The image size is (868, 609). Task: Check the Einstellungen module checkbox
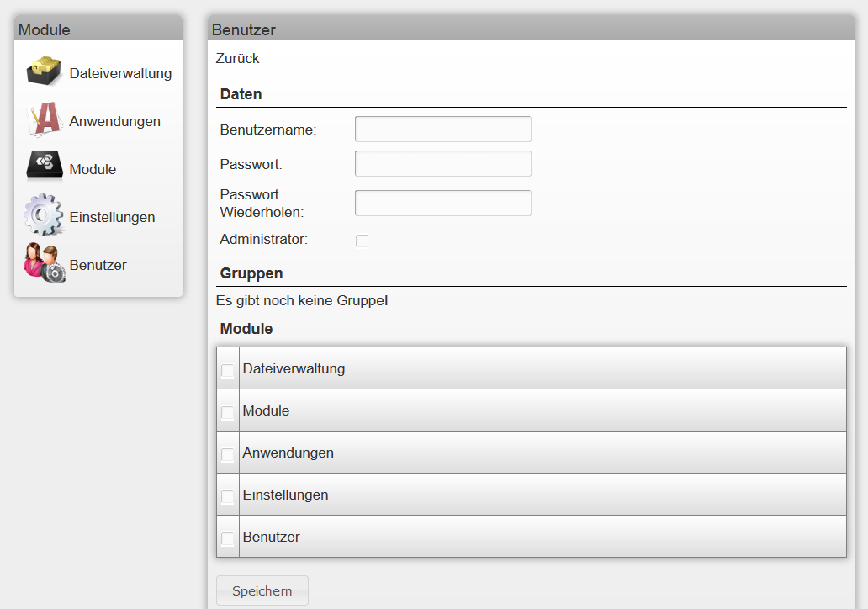(227, 495)
